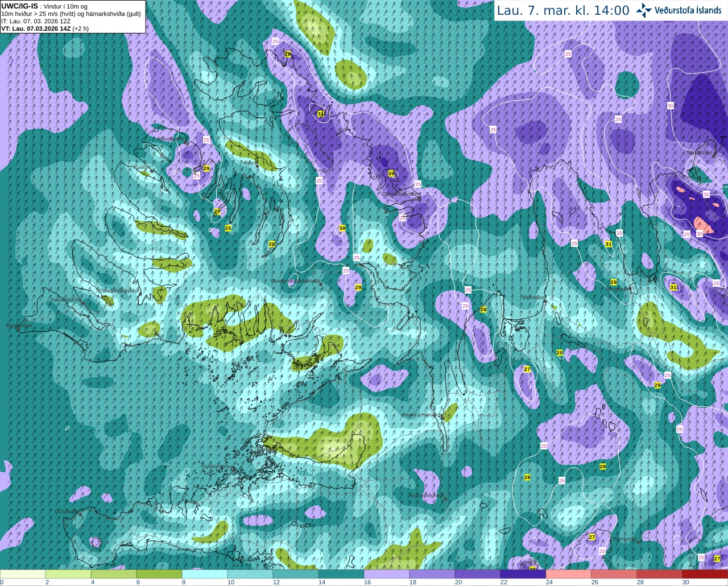728x586 pixels.
Task: Click the Hveravellir station label
Action: coord(624,539)
